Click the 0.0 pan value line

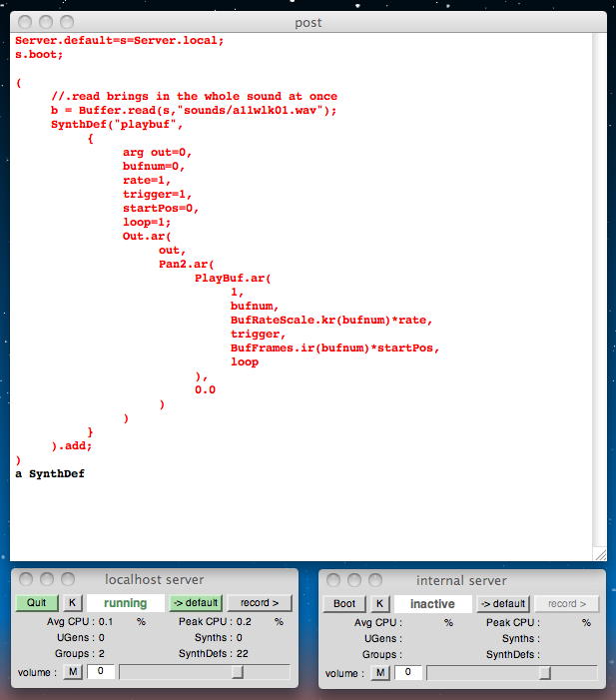pos(205,389)
